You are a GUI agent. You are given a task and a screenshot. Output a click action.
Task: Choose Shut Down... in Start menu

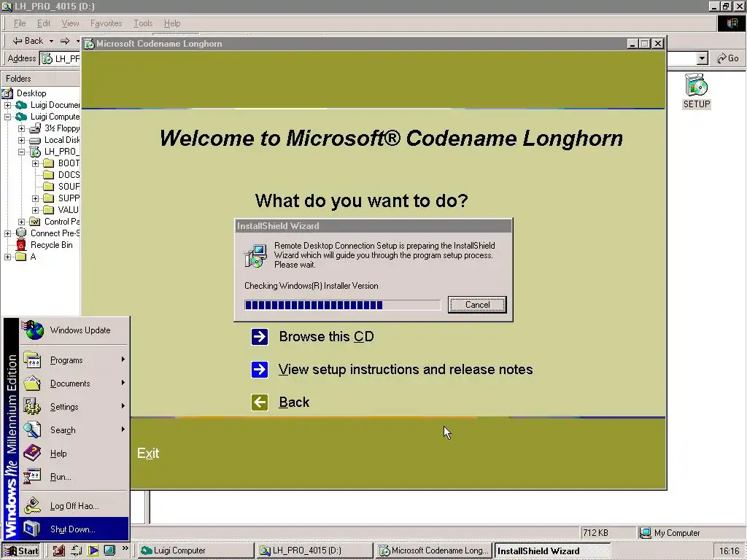[x=74, y=529]
